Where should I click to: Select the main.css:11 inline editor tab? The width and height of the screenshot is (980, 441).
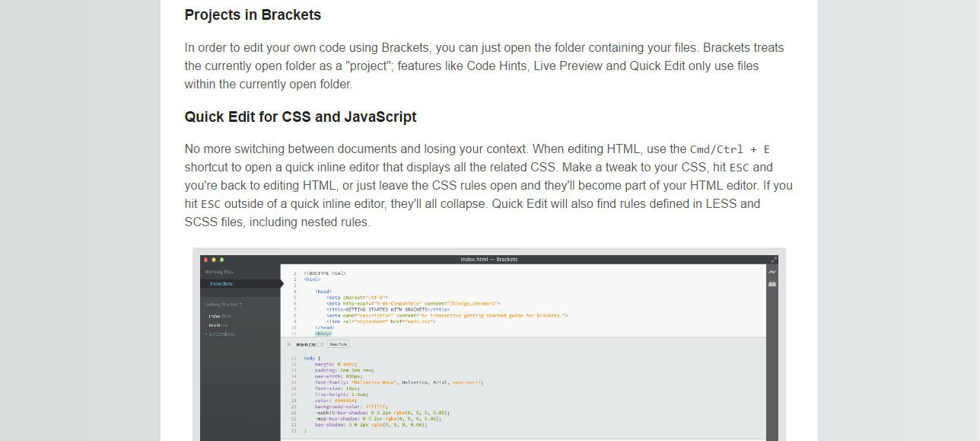click(307, 343)
